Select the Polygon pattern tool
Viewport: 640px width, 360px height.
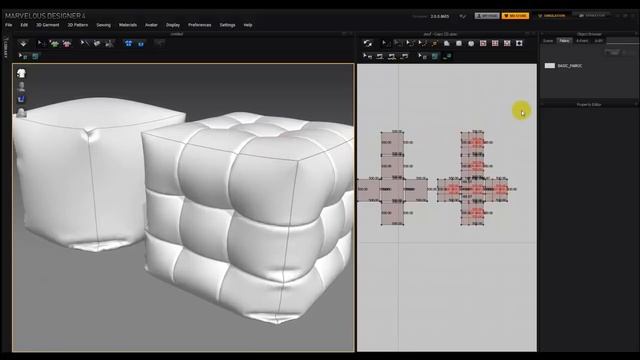point(447,43)
